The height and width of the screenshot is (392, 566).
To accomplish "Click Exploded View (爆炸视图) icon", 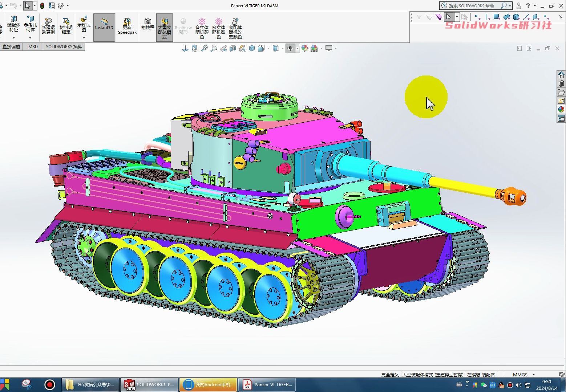I will pos(84,24).
